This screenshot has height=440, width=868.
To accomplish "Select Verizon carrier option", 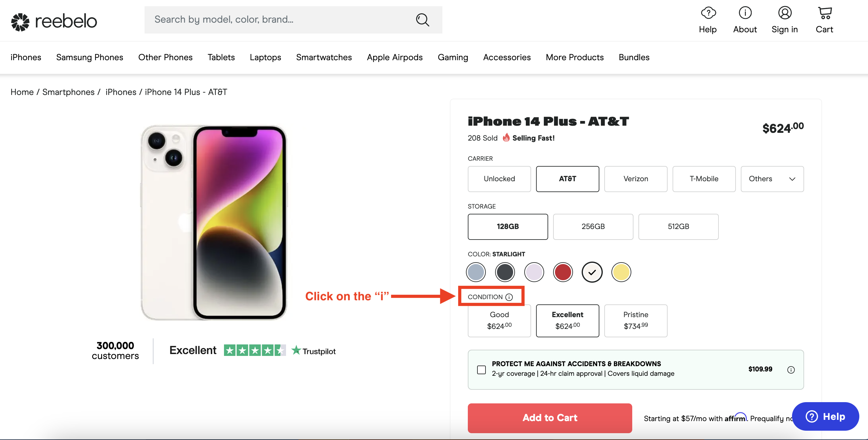I will coord(635,178).
